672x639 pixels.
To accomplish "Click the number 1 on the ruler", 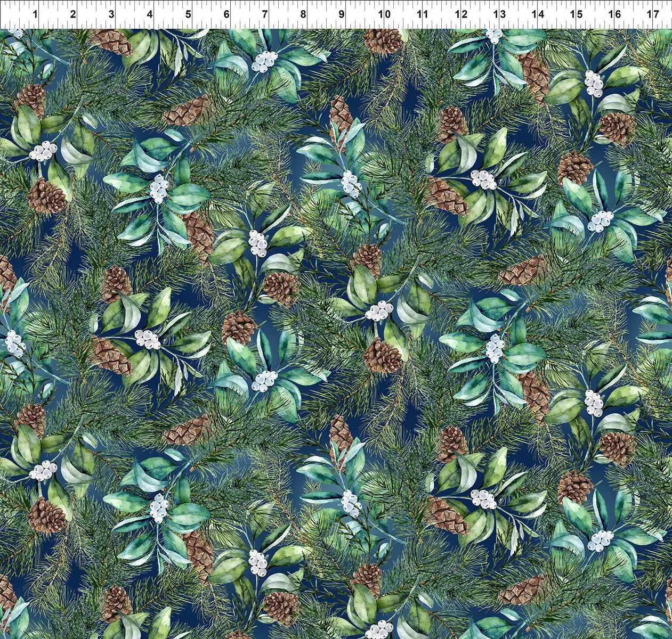I will pyautogui.click(x=35, y=14).
